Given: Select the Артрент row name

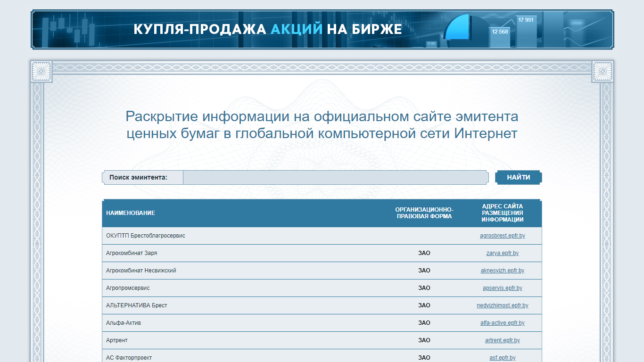Looking at the screenshot, I should 117,340.
